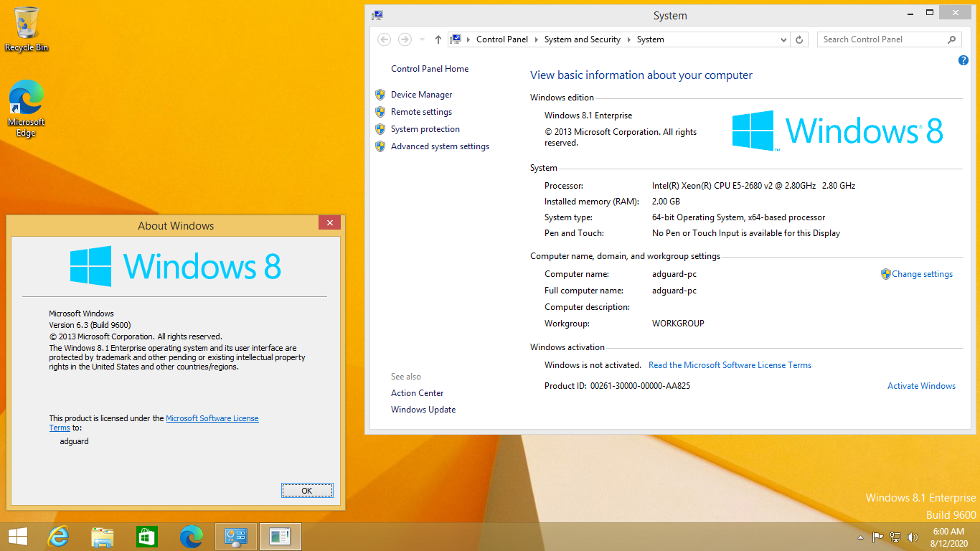Expand the chevron before Control Panel breadcrumb
The height and width of the screenshot is (551, 980).
pos(468,39)
